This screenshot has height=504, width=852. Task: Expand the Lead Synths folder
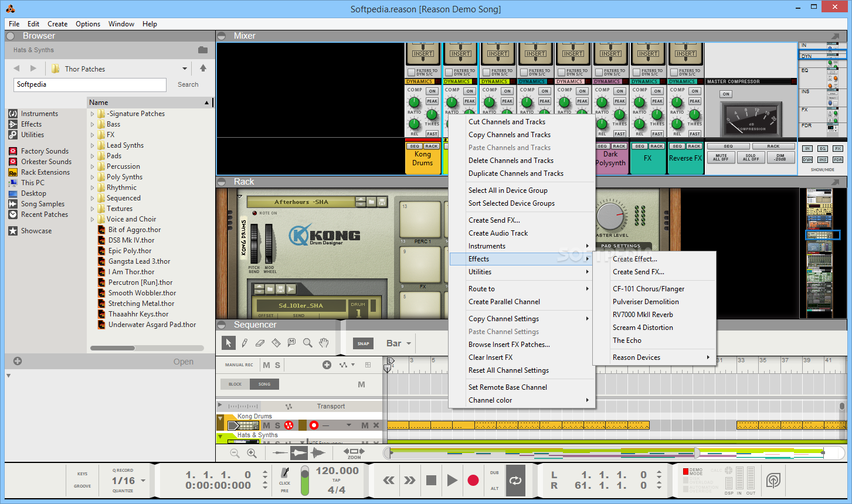92,145
